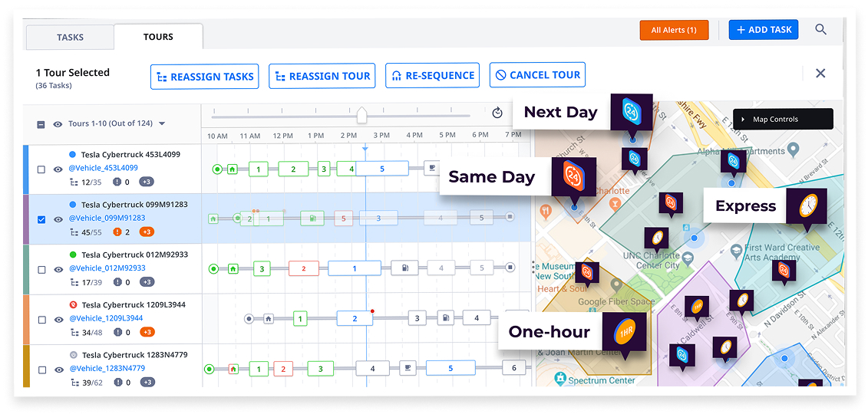Image resolution: width=868 pixels, height=414 pixels.
Task: Check the Tesla Cybertruck 453L4099 checkbox
Action: point(41,169)
